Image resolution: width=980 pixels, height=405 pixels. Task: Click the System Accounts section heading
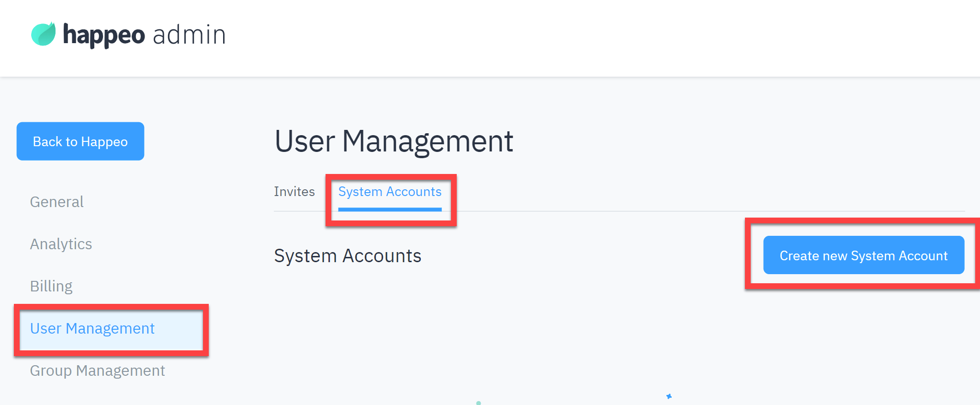pos(348,256)
